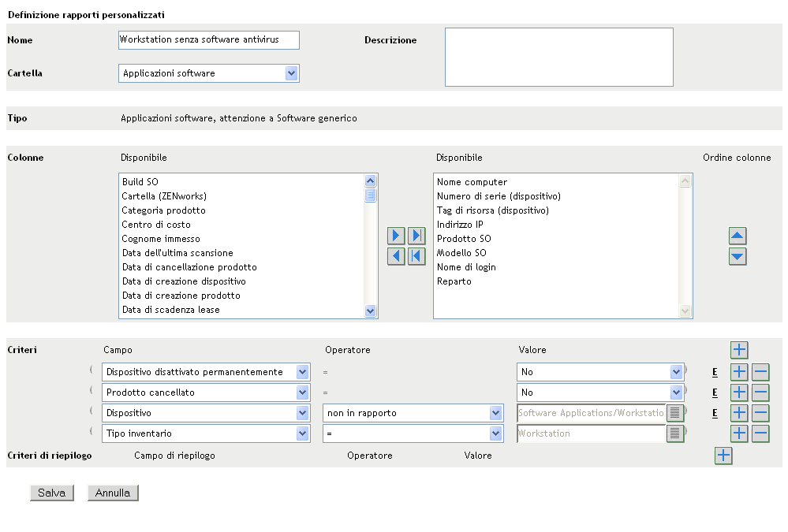The image size is (788, 532).
Task: Select 'Modello SO' column
Action: (556, 253)
